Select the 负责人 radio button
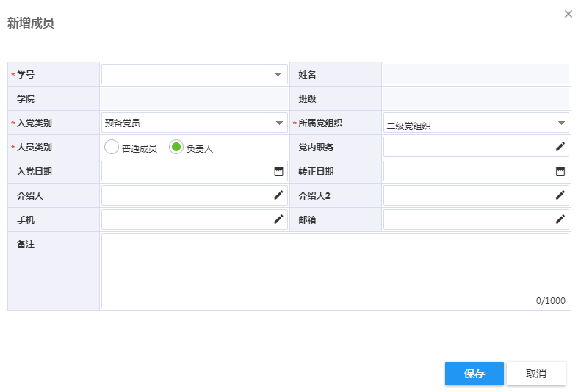This screenshot has height=392, width=581. click(176, 147)
